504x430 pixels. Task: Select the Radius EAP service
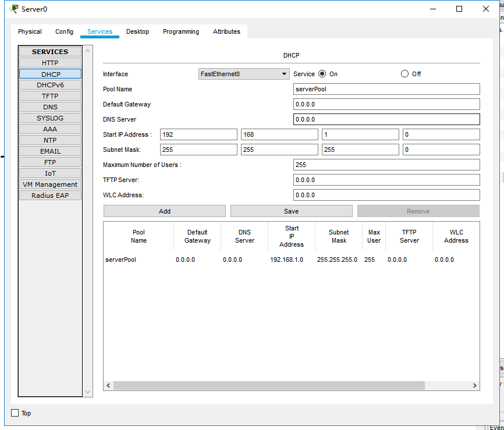coord(50,196)
